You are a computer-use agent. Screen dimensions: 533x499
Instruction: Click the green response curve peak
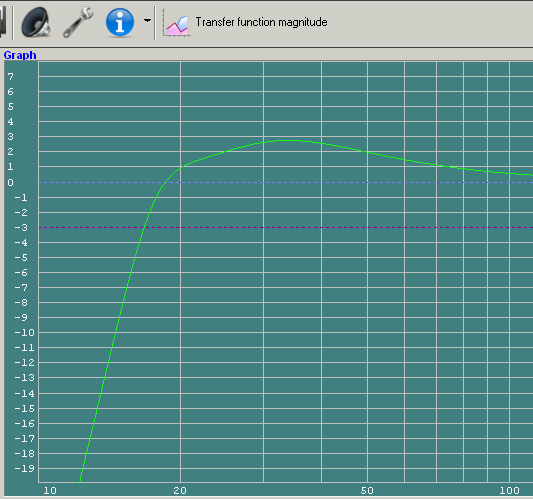[x=289, y=140]
